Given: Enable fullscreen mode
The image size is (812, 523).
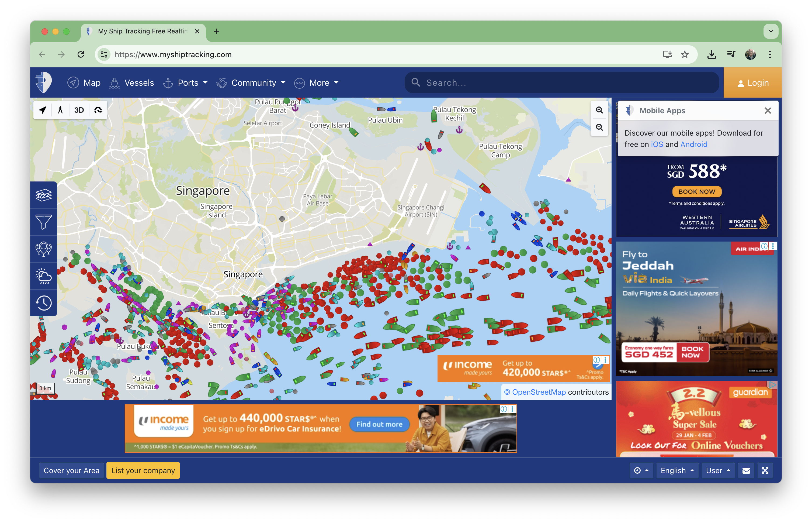Looking at the screenshot, I should coord(765,470).
